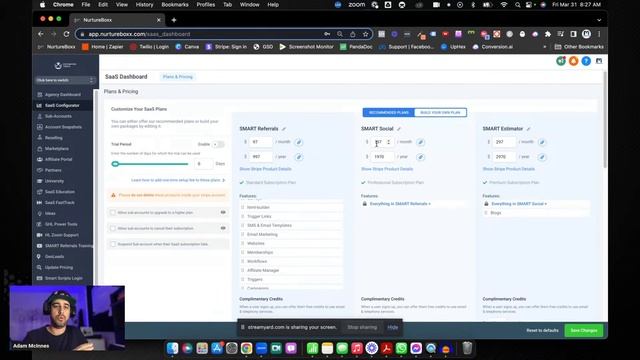Click the SMART Estimator yearly price field
Screen dimensions: 640x360
504,157
